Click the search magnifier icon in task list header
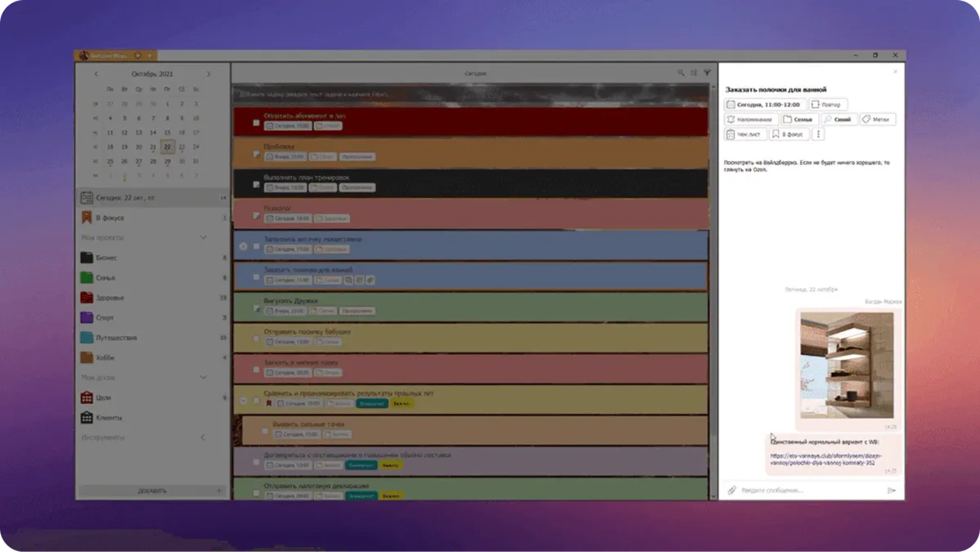The width and height of the screenshot is (980, 552). 680,73
